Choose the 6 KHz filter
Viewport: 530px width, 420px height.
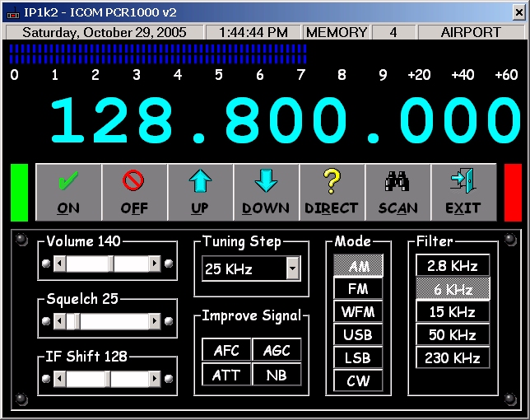pyautogui.click(x=453, y=288)
